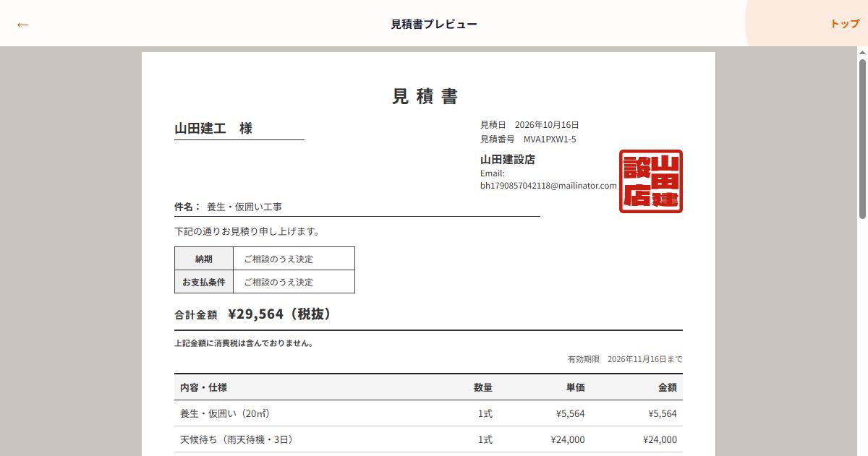The image size is (868, 456).
Task: Click the tax note 上記金額に消費税は含んでおりません。
Action: (244, 343)
